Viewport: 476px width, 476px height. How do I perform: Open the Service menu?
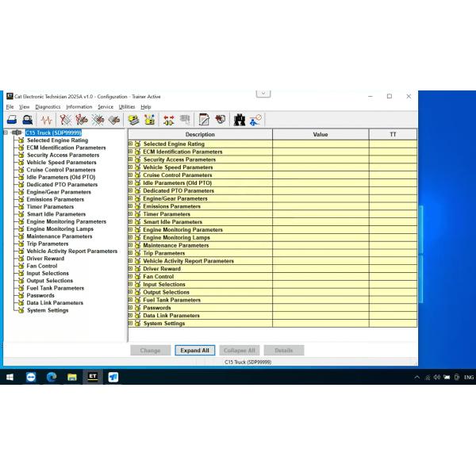click(x=106, y=106)
